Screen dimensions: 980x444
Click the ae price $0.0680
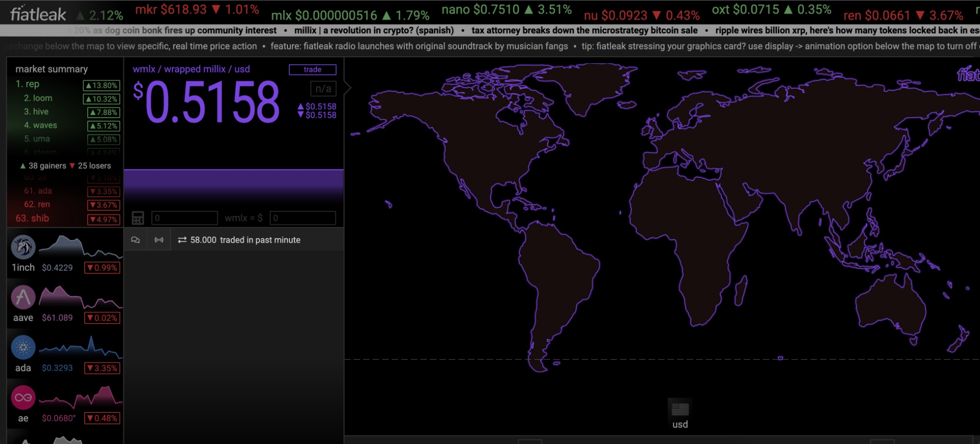59,418
